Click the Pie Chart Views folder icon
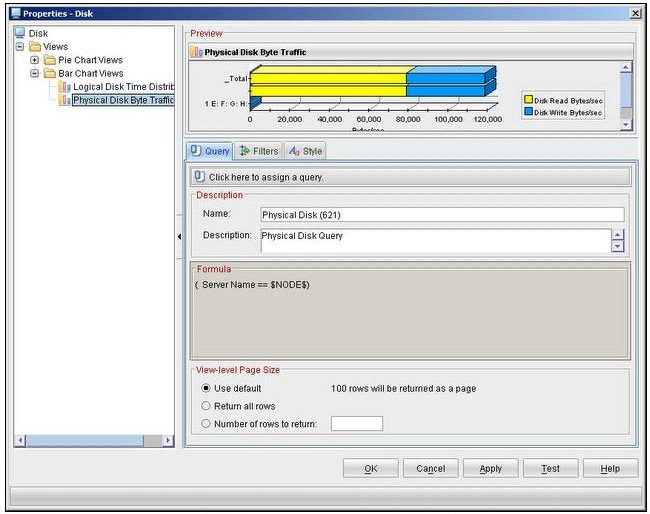 49,60
